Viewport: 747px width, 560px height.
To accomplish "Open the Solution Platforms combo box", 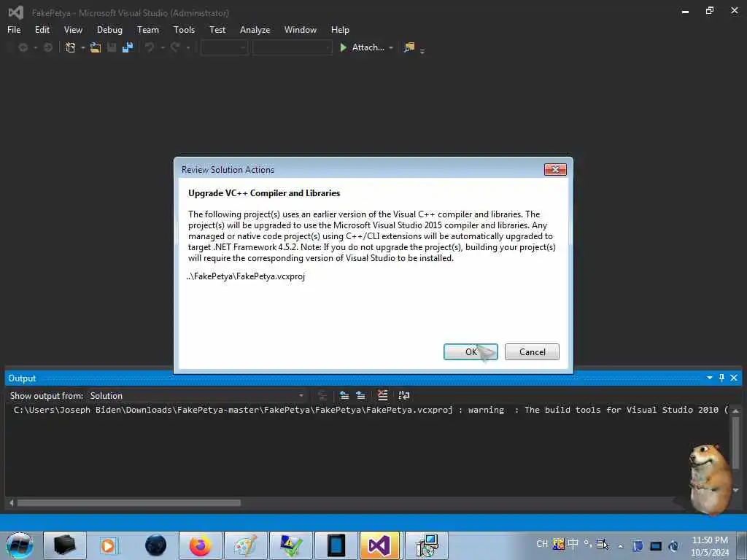I will coord(292,47).
